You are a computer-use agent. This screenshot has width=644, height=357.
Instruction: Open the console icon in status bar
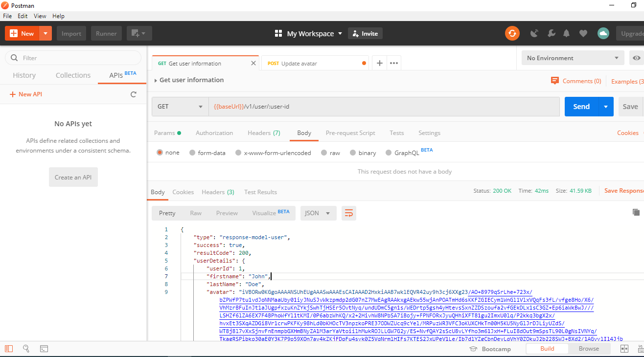(x=44, y=349)
